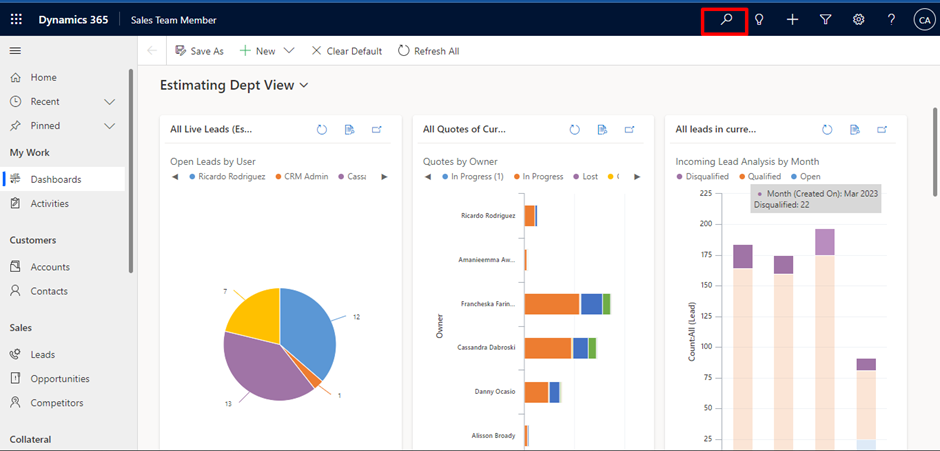940x451 pixels.
Task: Show next legend items in Open Leads chart
Action: coord(384,177)
